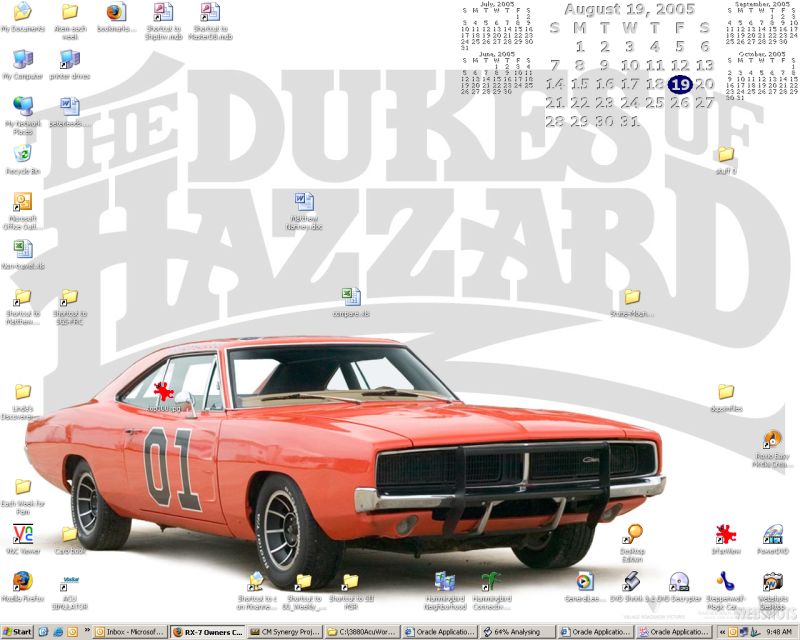This screenshot has height=640, width=800.
Task: Click the 9:48 AM taskbar clock
Action: pyautogui.click(x=779, y=632)
